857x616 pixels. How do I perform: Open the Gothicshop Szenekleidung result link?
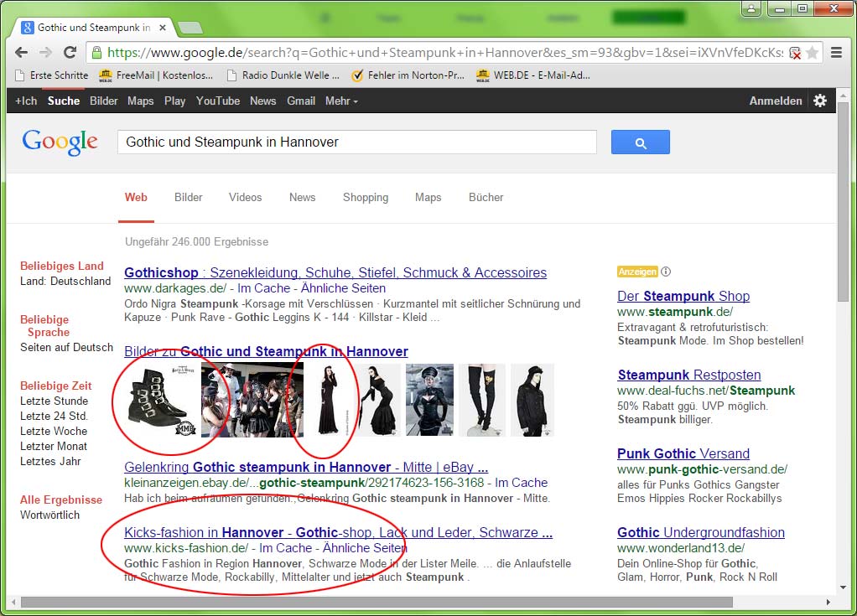point(335,272)
